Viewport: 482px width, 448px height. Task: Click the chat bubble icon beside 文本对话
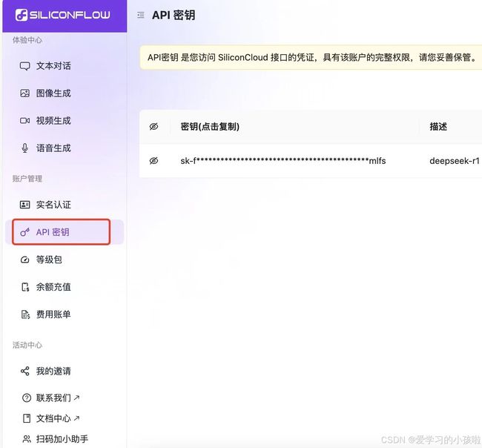24,66
